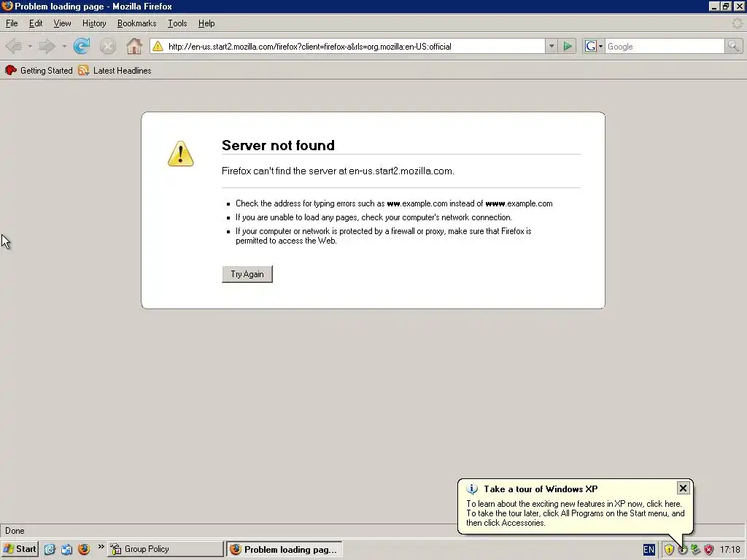
Task: Expand the address bar URL dropdown
Action: point(551,46)
